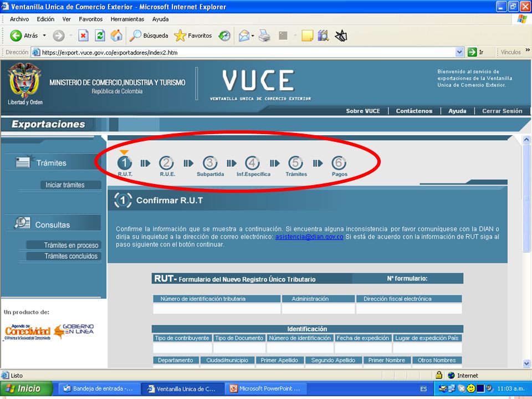Open the Windows Inicio start button

(x=26, y=388)
